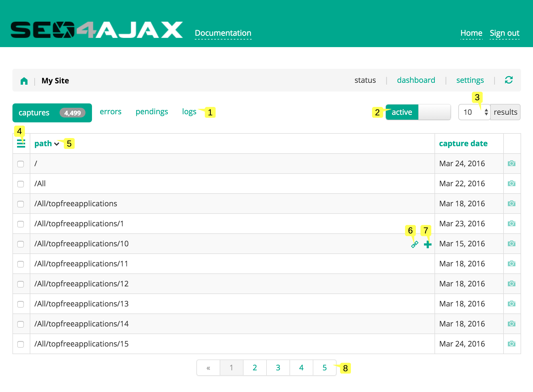This screenshot has width=533, height=392.
Task: Click the home icon next to My Site
Action: pyautogui.click(x=24, y=80)
